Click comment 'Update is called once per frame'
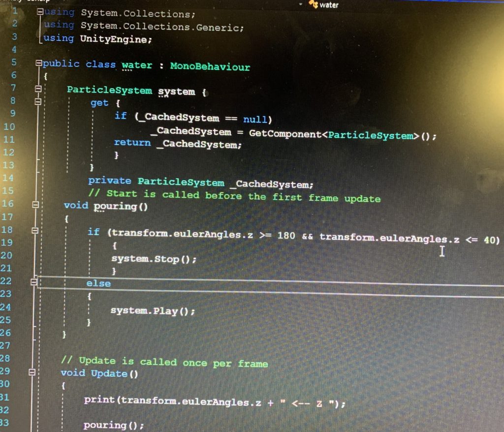The height and width of the screenshot is (432, 504). (x=173, y=362)
